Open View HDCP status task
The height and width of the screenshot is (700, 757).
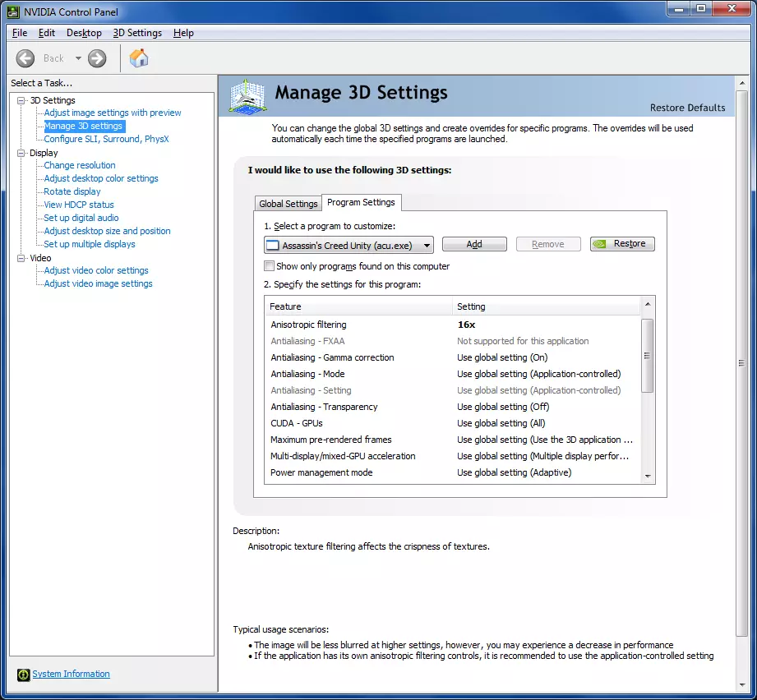coord(79,205)
